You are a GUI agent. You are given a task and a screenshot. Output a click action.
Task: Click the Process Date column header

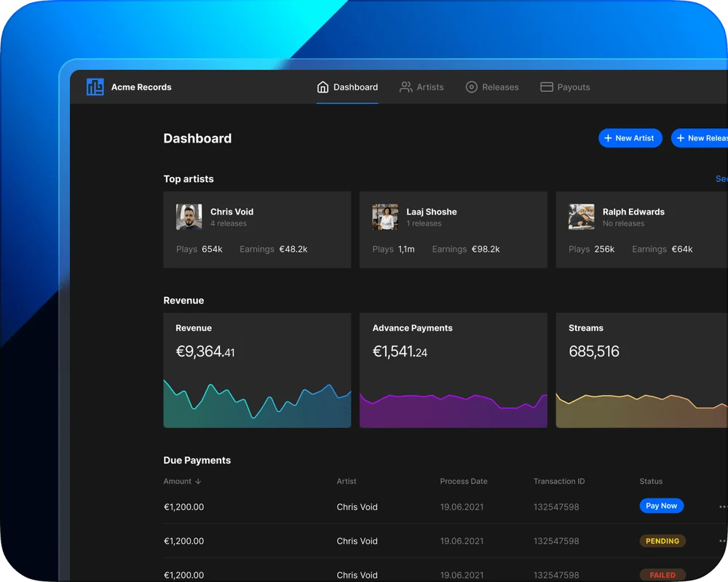(463, 482)
